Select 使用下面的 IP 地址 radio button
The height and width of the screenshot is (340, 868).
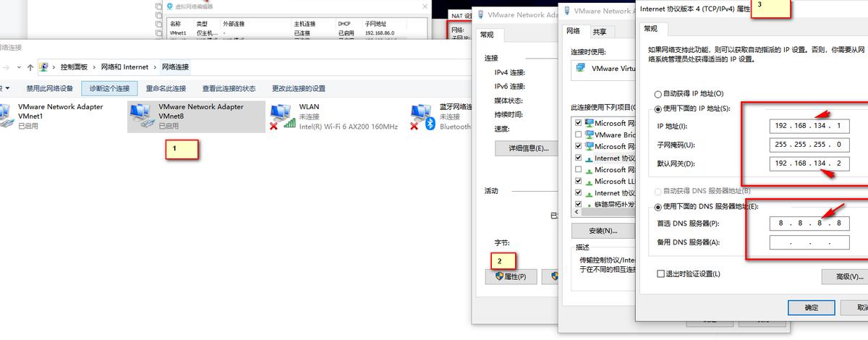[x=658, y=109]
